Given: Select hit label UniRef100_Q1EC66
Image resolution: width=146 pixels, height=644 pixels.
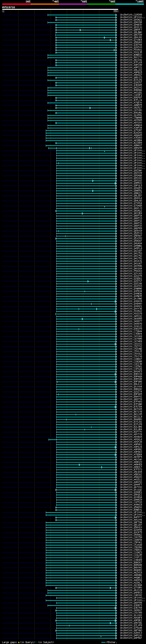Looking at the screenshot, I should [x=131, y=284].
